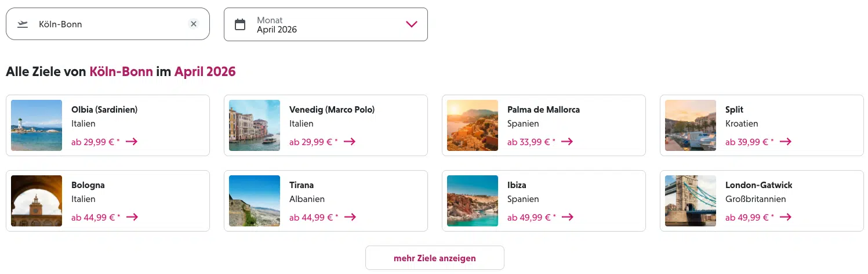Click arrow on Split card
Image resolution: width=868 pixels, height=274 pixels.
point(785,142)
